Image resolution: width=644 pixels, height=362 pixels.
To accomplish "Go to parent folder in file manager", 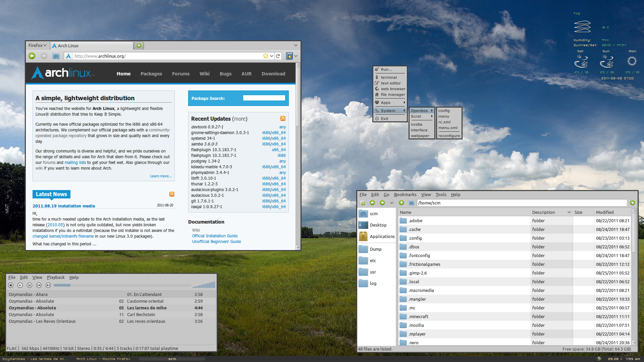I will [401, 203].
